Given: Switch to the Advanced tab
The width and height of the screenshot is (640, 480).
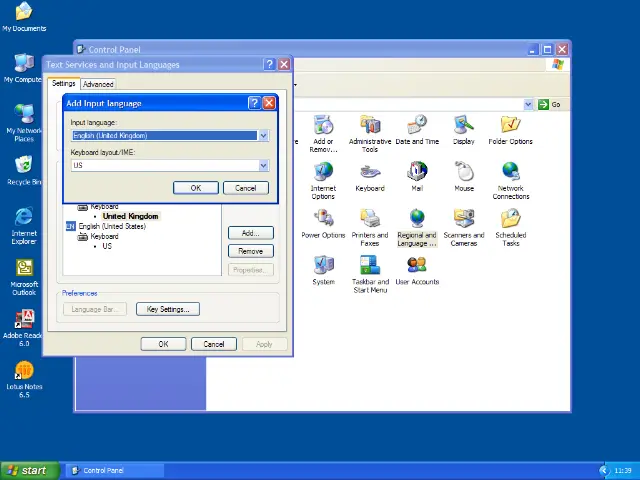Looking at the screenshot, I should point(98,84).
